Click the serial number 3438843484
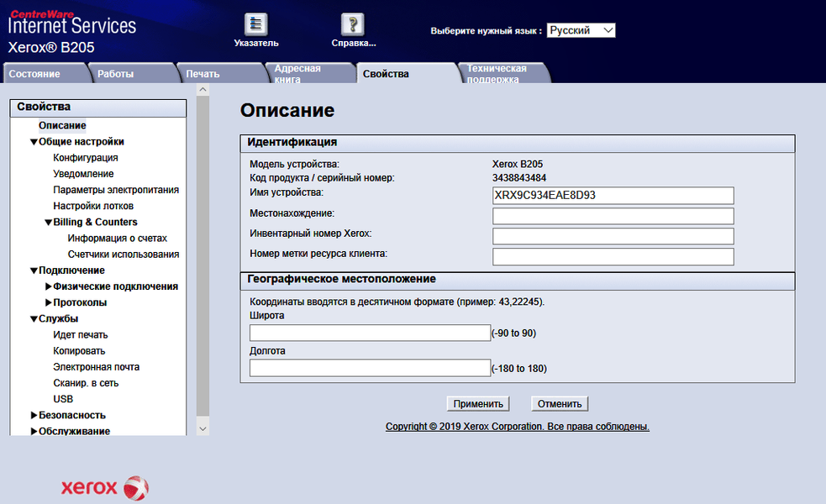The image size is (826, 504). (519, 178)
